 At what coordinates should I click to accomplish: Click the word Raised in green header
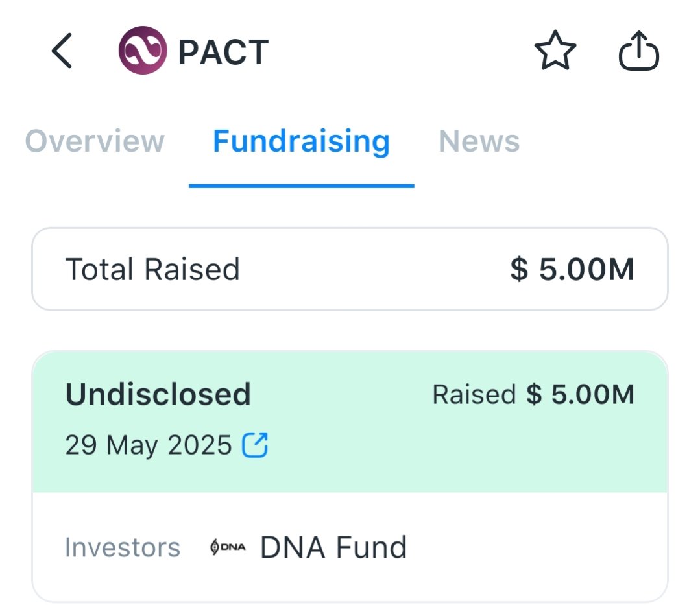pos(474,394)
